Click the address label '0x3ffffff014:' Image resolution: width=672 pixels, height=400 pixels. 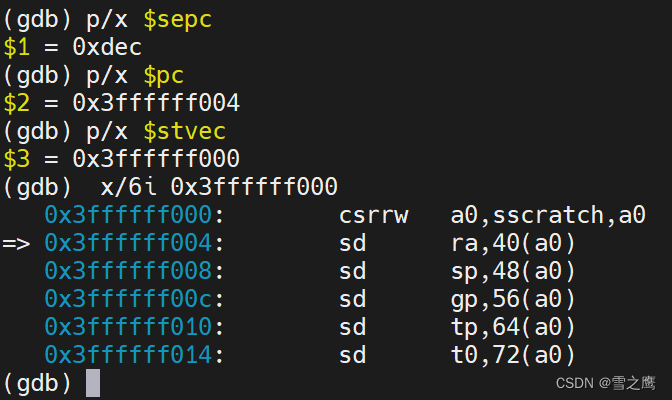pos(134,355)
